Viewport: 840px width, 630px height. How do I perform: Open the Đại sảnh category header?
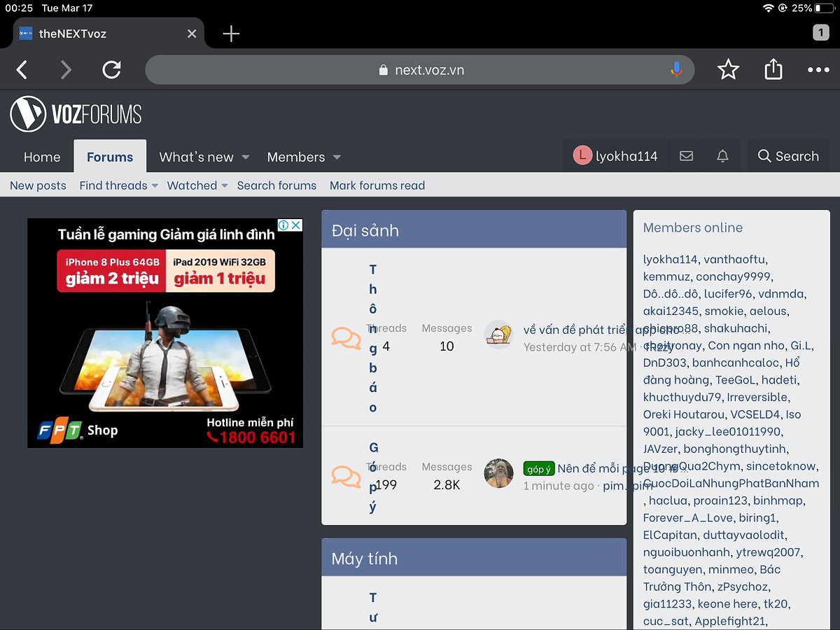pyautogui.click(x=365, y=230)
